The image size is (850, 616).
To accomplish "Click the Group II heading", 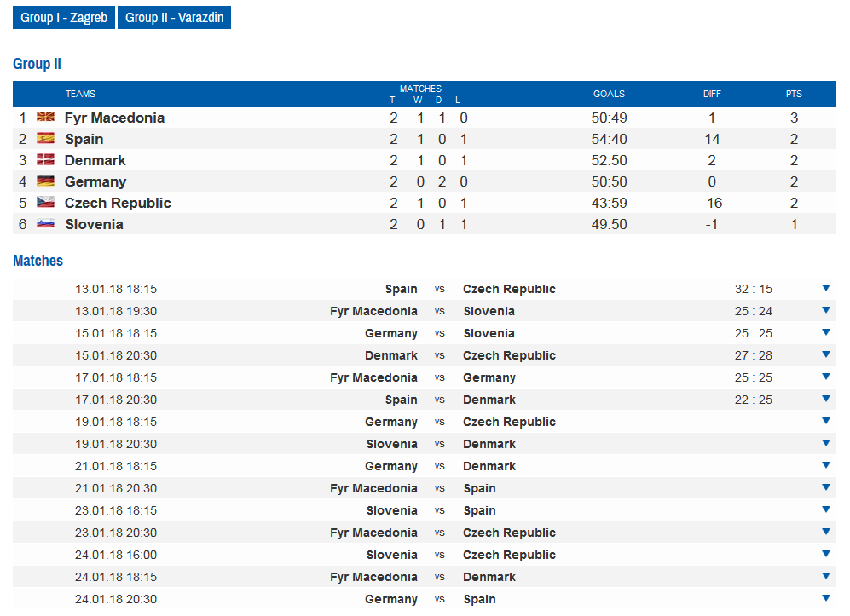I will point(37,64).
